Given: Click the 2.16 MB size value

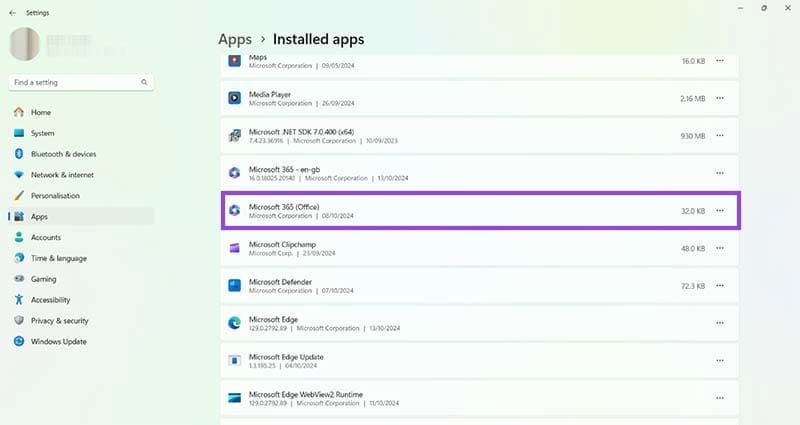Looking at the screenshot, I should pos(692,98).
